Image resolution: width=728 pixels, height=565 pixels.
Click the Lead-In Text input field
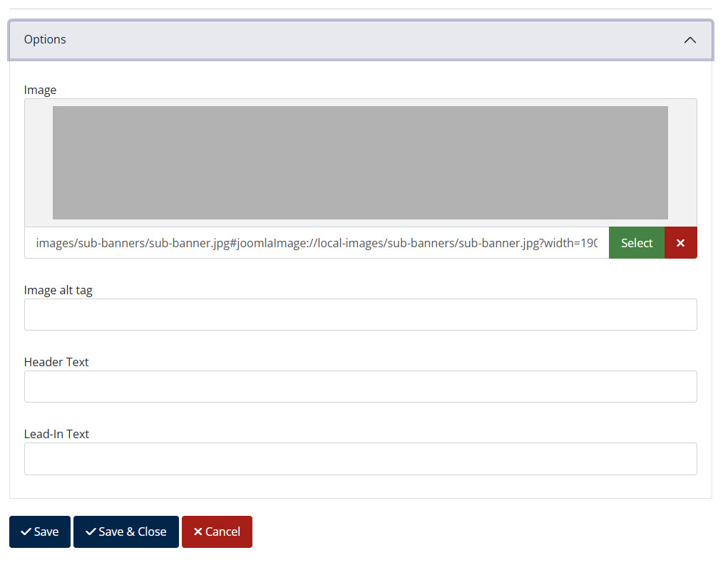pos(360,458)
